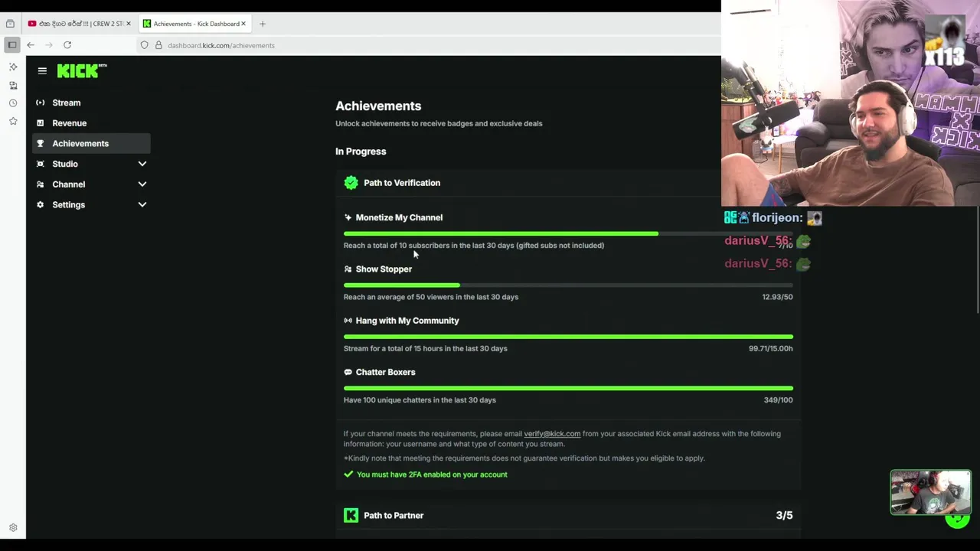
Task: Select the Achievements - Kick Dashboard tab
Action: pyautogui.click(x=195, y=24)
